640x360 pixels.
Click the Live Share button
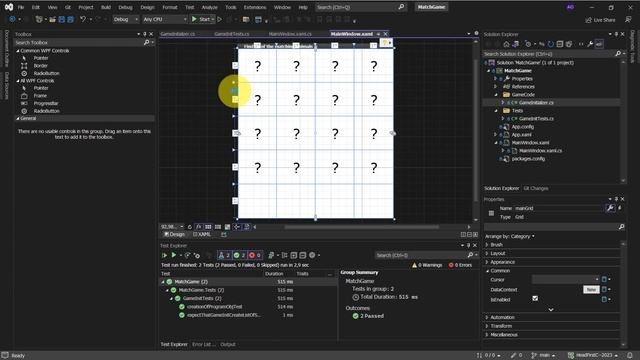600,20
